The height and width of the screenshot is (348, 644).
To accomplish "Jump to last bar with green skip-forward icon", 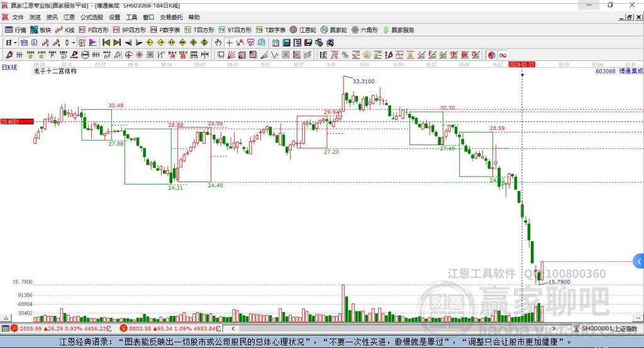I will point(117,43).
